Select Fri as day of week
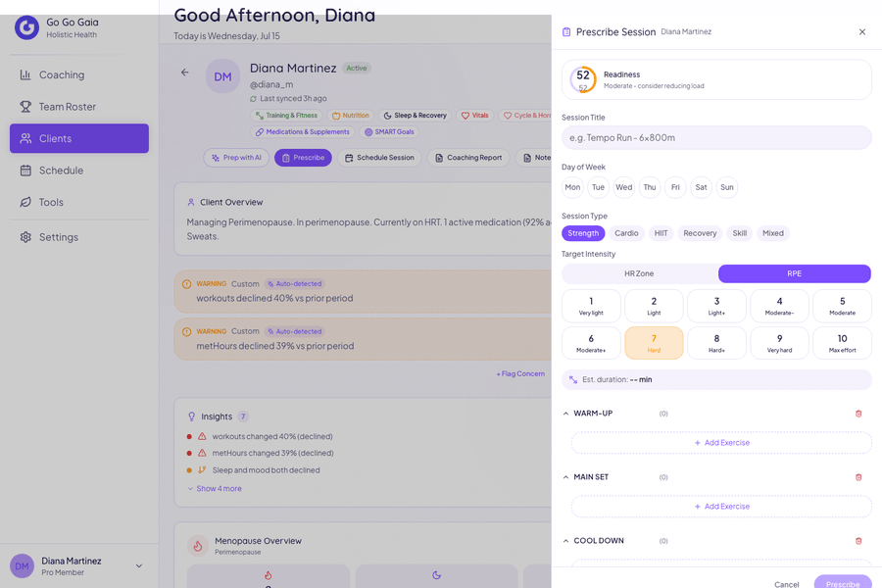This screenshot has height=588, width=882. click(675, 187)
